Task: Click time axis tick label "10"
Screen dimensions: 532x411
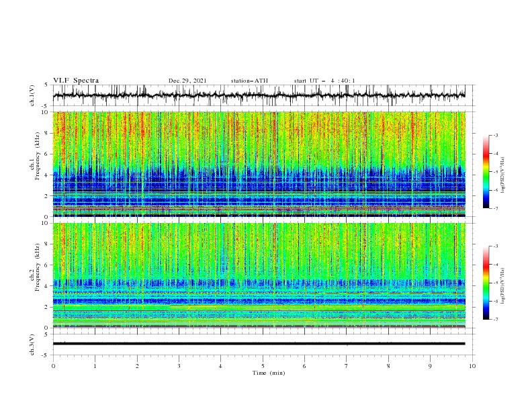Action: (x=472, y=366)
